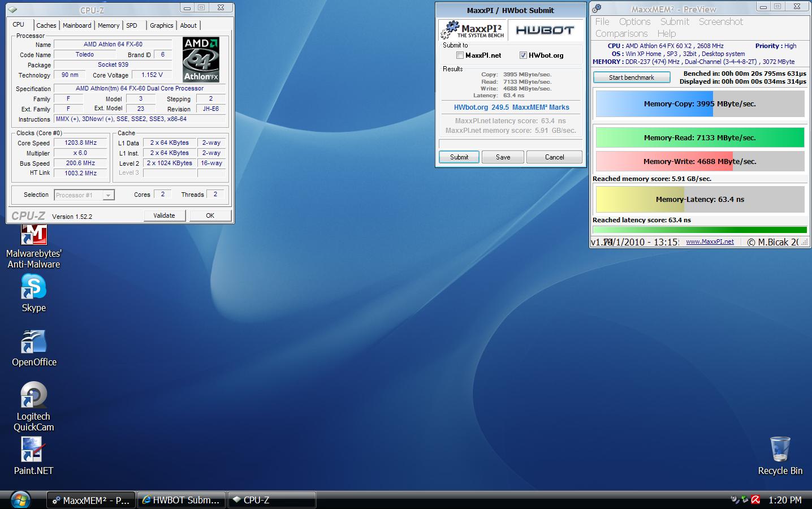The height and width of the screenshot is (509, 812).
Task: Click the 1:20 PM system clock
Action: pos(785,500)
